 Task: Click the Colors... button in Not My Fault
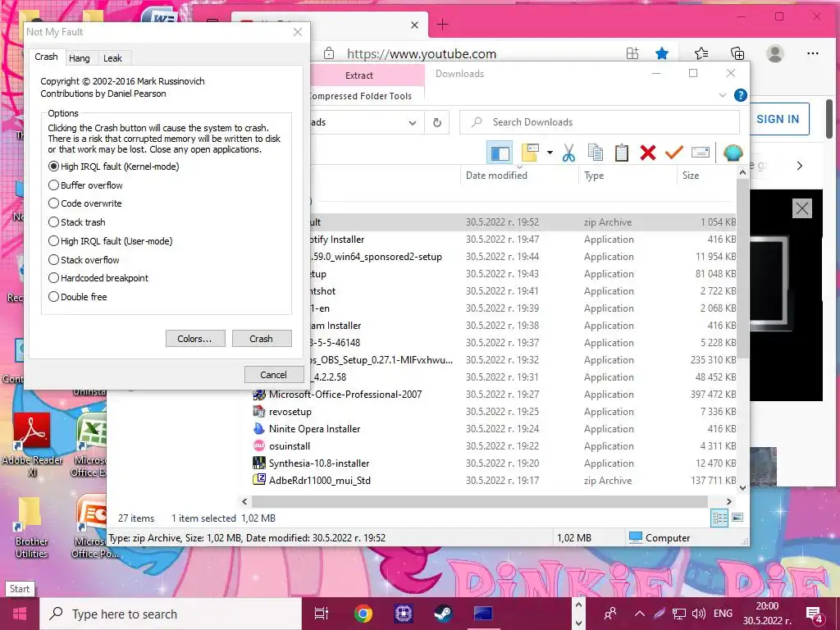coord(195,339)
